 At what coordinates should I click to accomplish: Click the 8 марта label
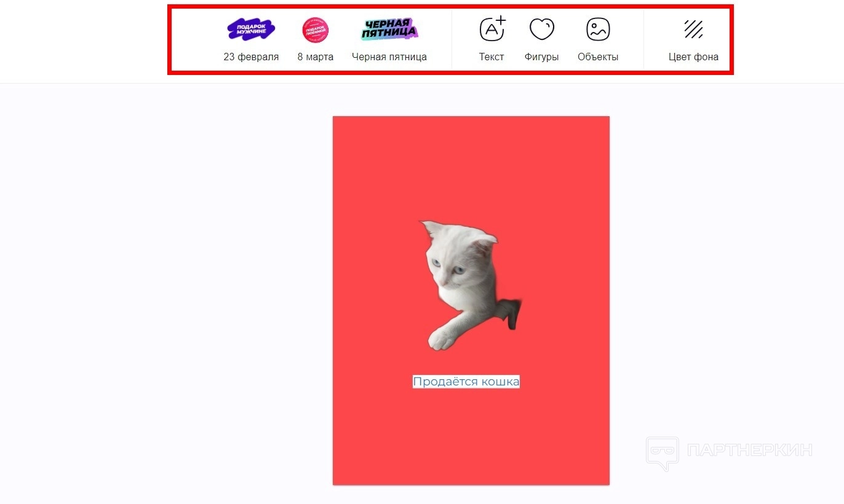click(x=316, y=57)
